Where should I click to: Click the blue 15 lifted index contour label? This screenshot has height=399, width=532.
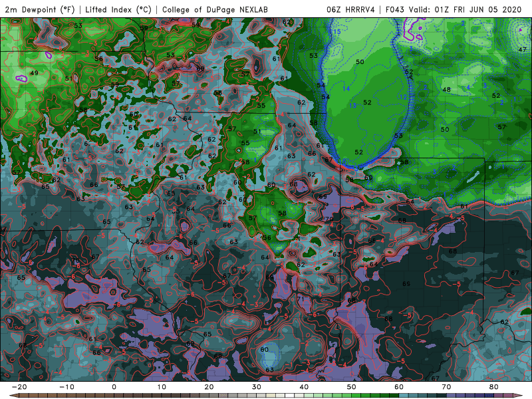click(337, 32)
